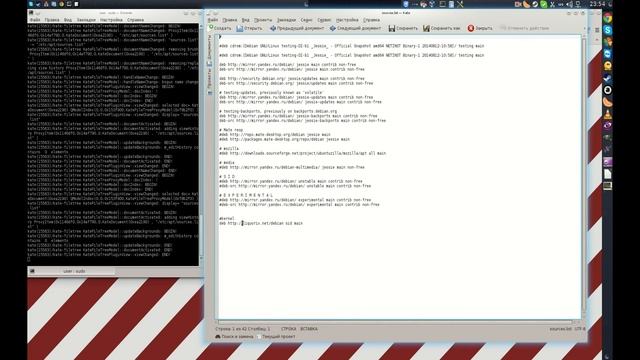The width and height of the screenshot is (640, 360).
Task: Launch TeamViewer from the dock
Action: coord(607,53)
